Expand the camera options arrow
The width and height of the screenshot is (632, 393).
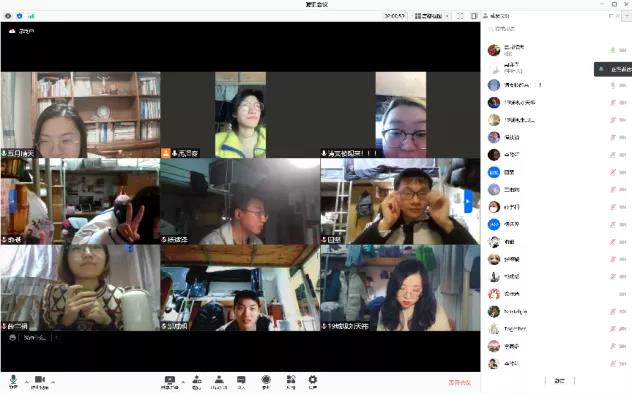pos(53,381)
